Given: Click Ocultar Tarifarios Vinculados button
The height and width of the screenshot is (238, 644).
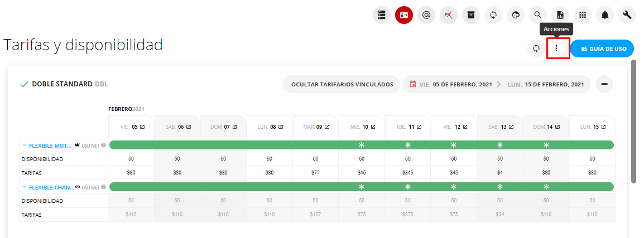Looking at the screenshot, I should (341, 84).
